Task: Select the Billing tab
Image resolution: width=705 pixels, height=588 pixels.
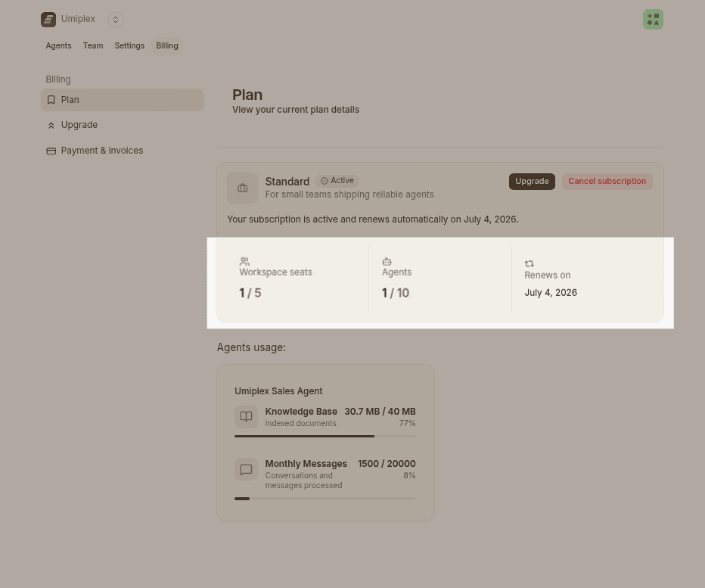Action: (x=167, y=45)
